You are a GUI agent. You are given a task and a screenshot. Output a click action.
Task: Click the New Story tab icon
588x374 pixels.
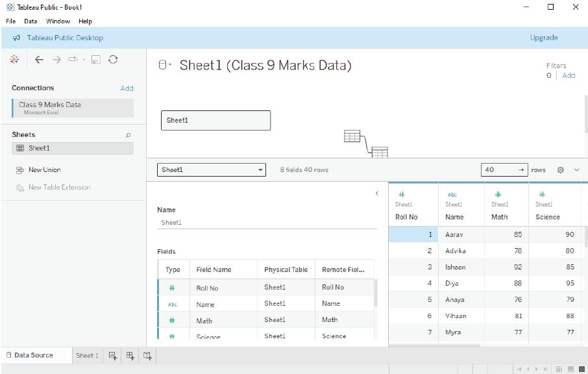(147, 356)
